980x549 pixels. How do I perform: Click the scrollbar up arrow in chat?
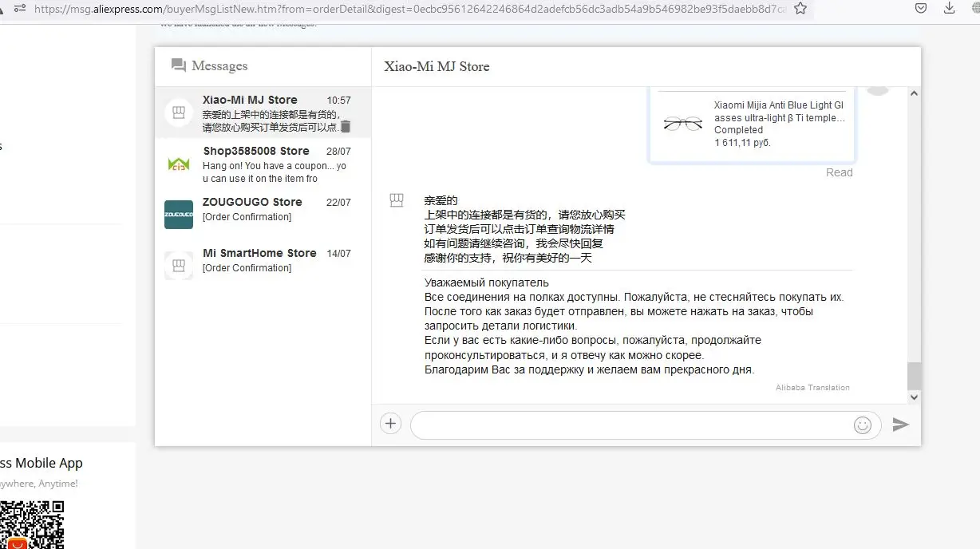coord(914,93)
